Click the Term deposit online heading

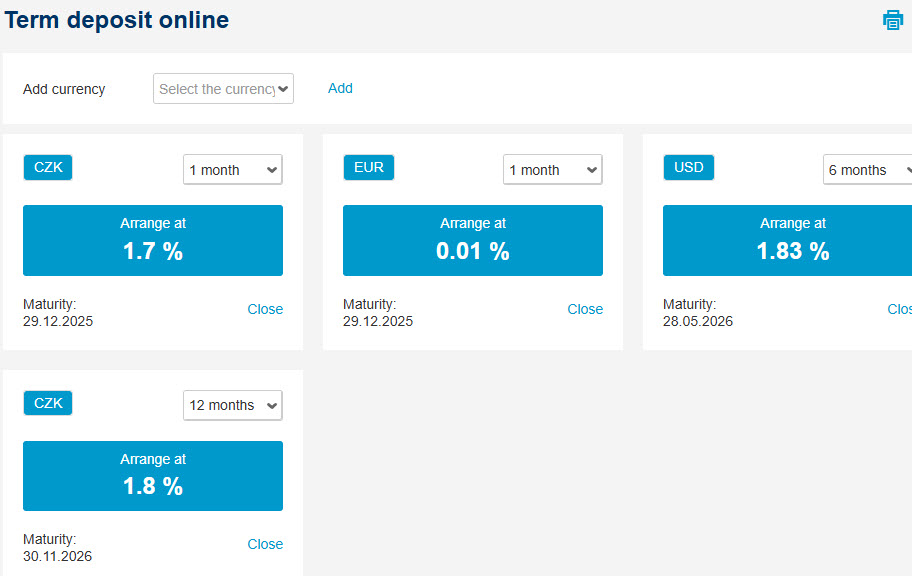pos(117,20)
